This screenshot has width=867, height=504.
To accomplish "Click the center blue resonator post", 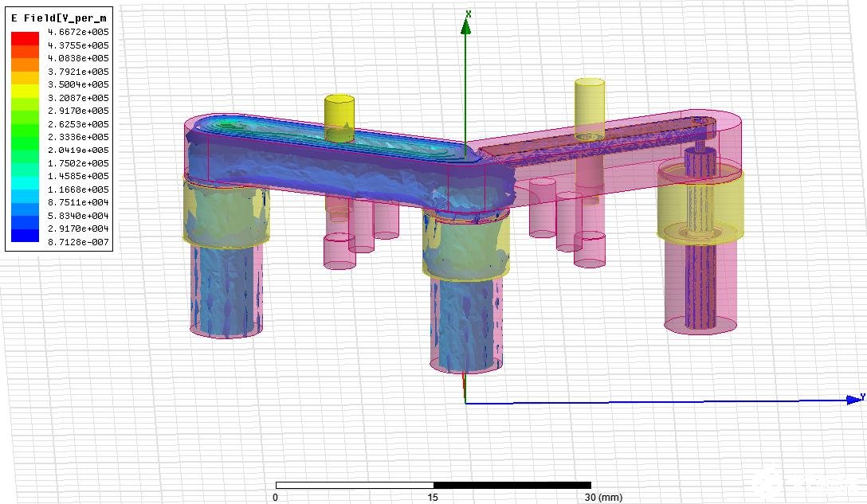I will 466,323.
